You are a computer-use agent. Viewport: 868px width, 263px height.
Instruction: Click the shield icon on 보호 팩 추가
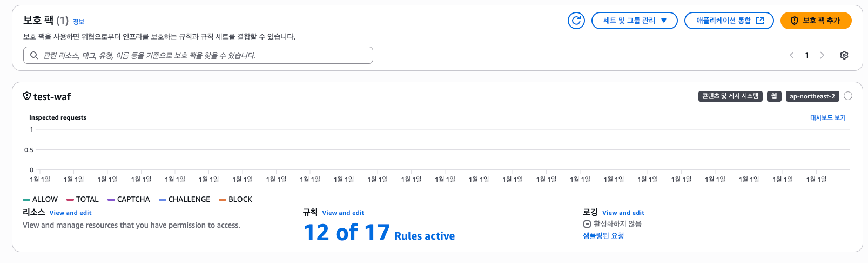[795, 21]
